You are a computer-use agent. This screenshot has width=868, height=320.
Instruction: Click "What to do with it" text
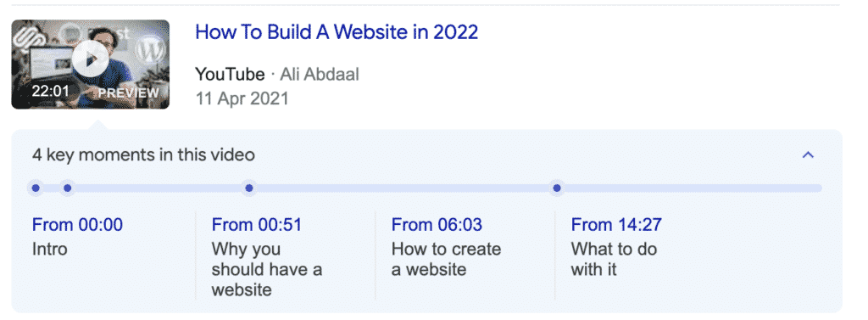pos(614,259)
